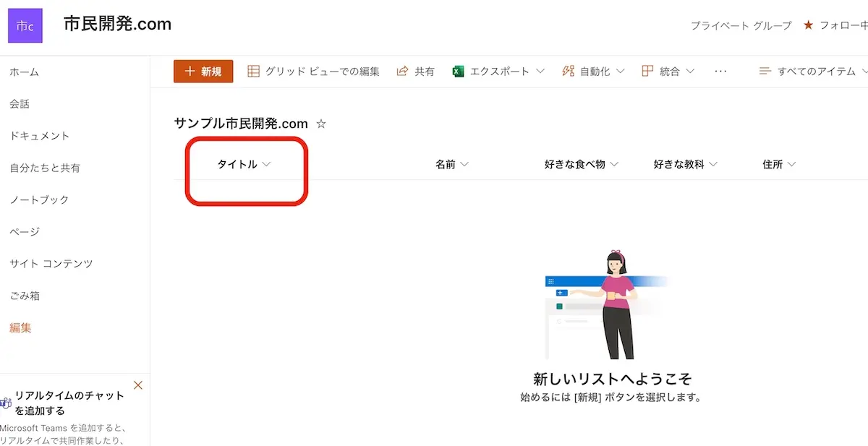868x446 pixels.
Task: Open the more options ellipsis
Action: click(720, 72)
